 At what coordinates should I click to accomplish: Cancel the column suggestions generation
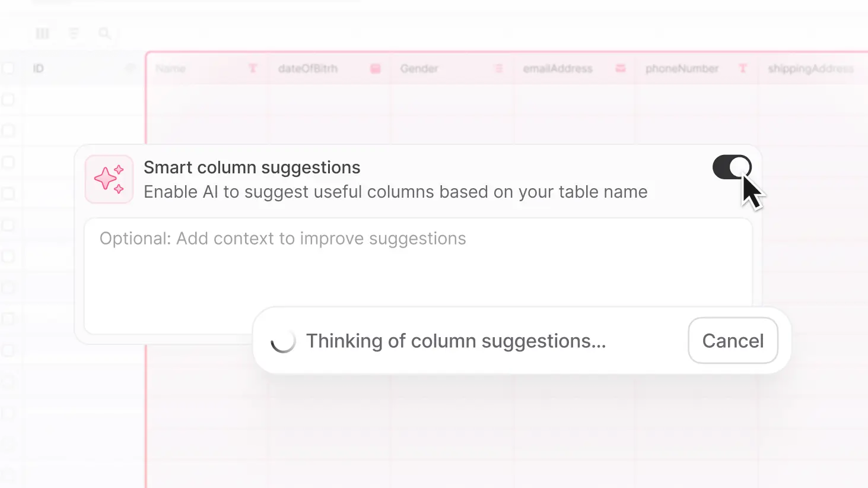point(733,340)
